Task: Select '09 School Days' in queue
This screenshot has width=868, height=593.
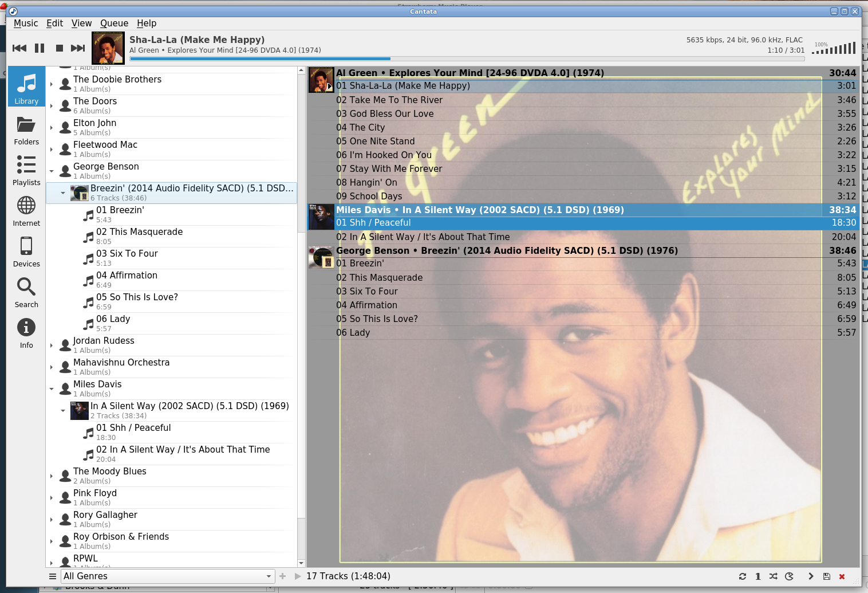Action: tap(583, 197)
